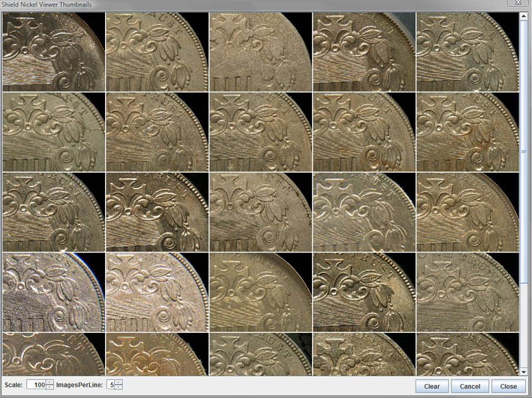Pick third thumbnail in the fourth row

click(261, 292)
